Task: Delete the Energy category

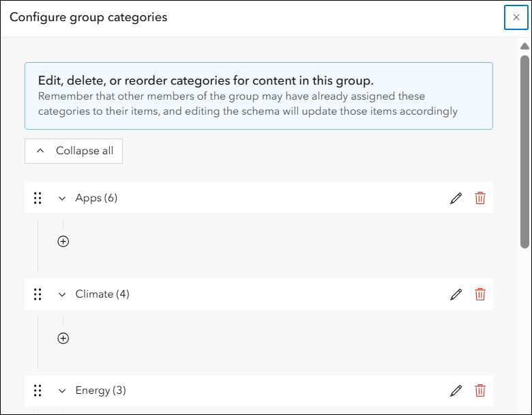Action: [479, 390]
